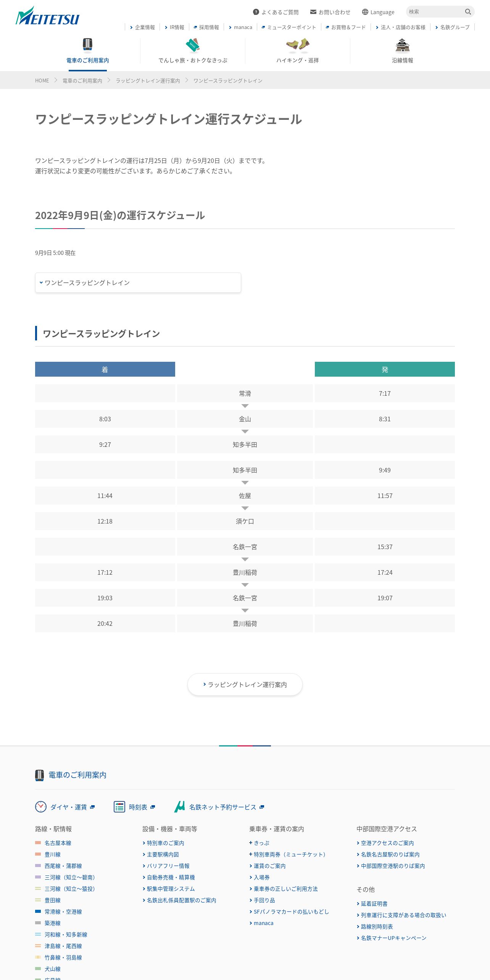Image resolution: width=490 pixels, height=980 pixels.
Task: Open the castle icon 沿線情報 section
Action: point(403,51)
